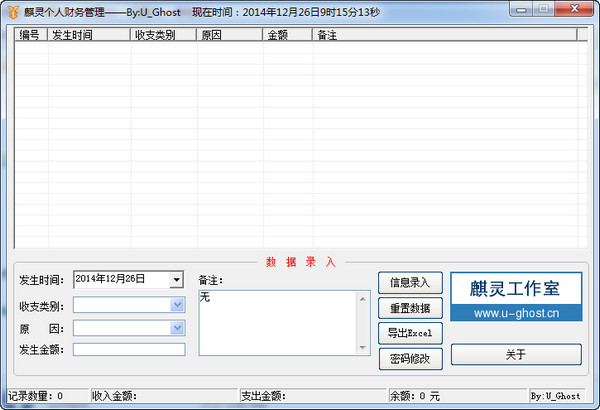Open 密码修改 dialog
This screenshot has width=600, height=410.
[x=411, y=359]
